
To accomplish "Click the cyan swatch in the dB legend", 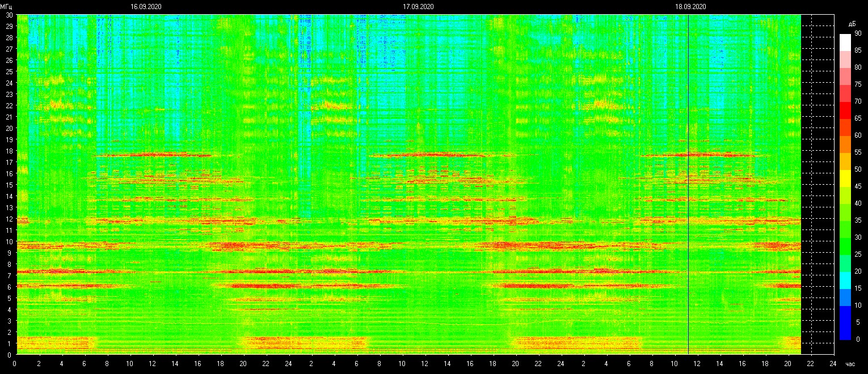I will point(845,280).
